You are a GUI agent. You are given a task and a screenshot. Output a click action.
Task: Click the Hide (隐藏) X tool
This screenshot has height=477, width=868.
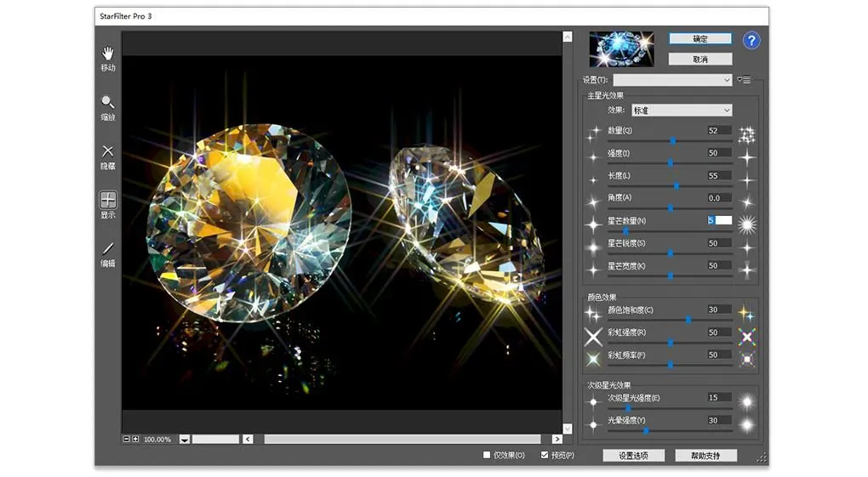[108, 151]
